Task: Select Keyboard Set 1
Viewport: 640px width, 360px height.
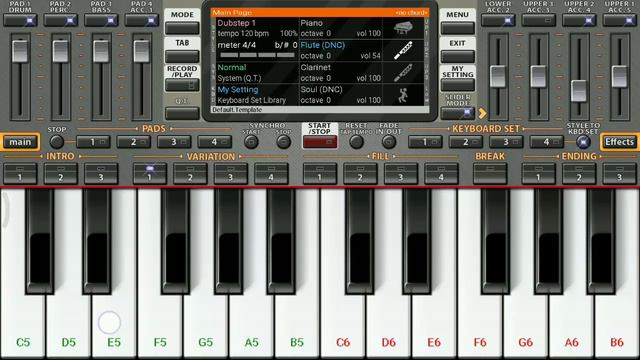Action: [425, 142]
